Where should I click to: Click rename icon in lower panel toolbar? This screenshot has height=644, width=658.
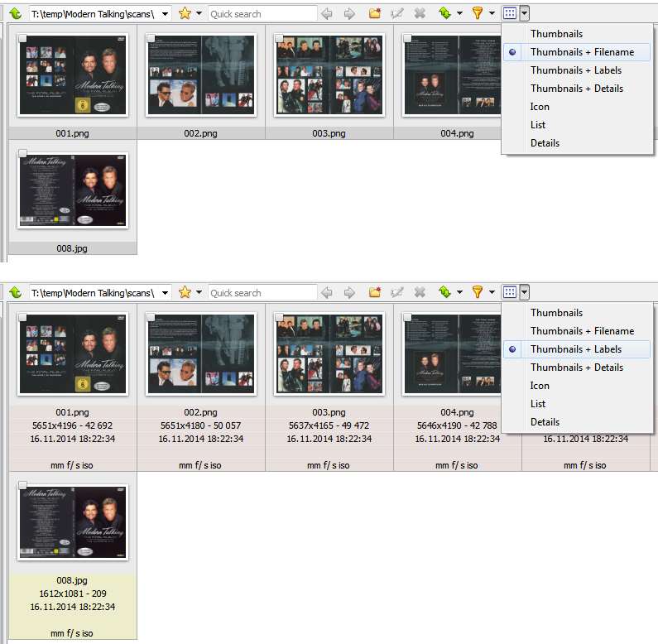(x=397, y=292)
